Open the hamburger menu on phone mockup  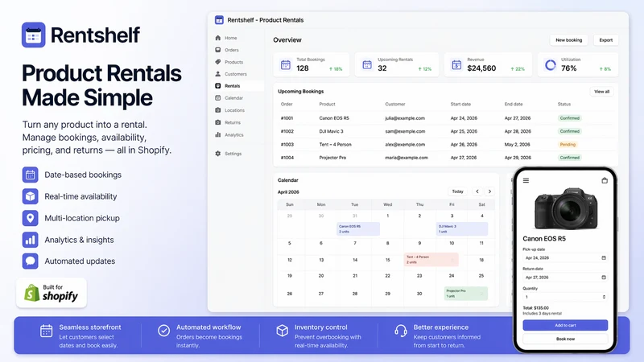[526, 180]
